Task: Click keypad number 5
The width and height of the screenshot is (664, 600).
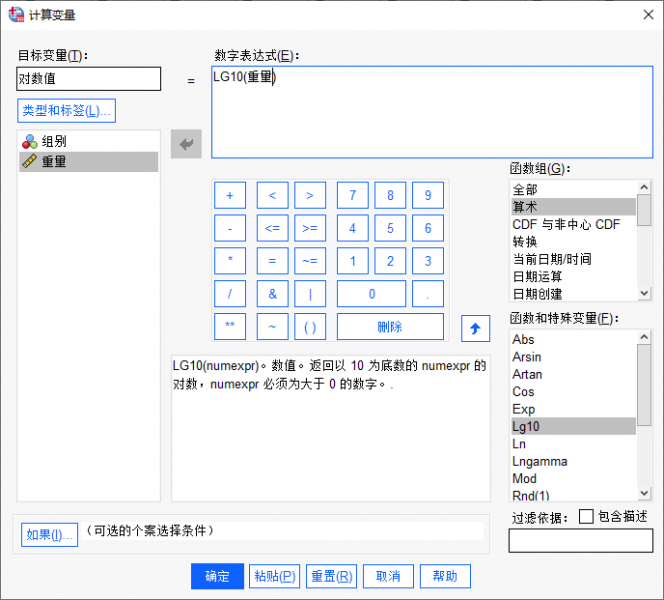Action: (390, 228)
